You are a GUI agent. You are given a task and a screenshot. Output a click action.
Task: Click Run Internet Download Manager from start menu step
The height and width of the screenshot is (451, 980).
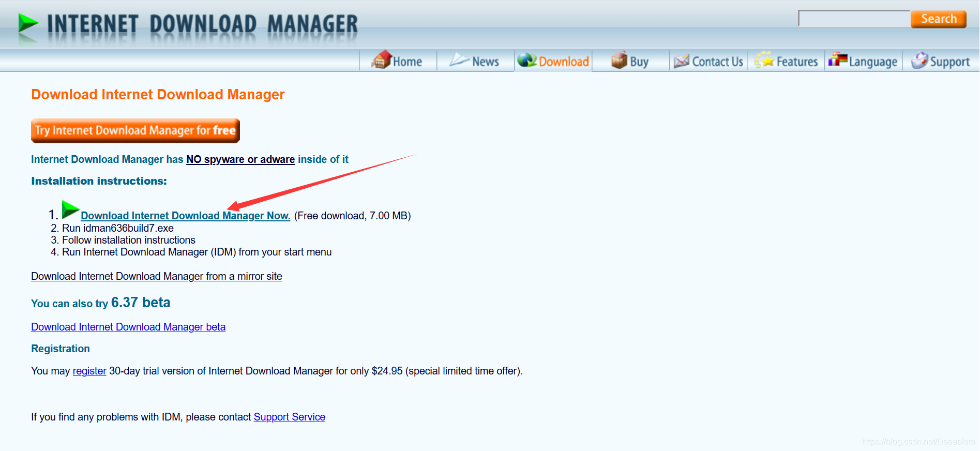tap(197, 252)
